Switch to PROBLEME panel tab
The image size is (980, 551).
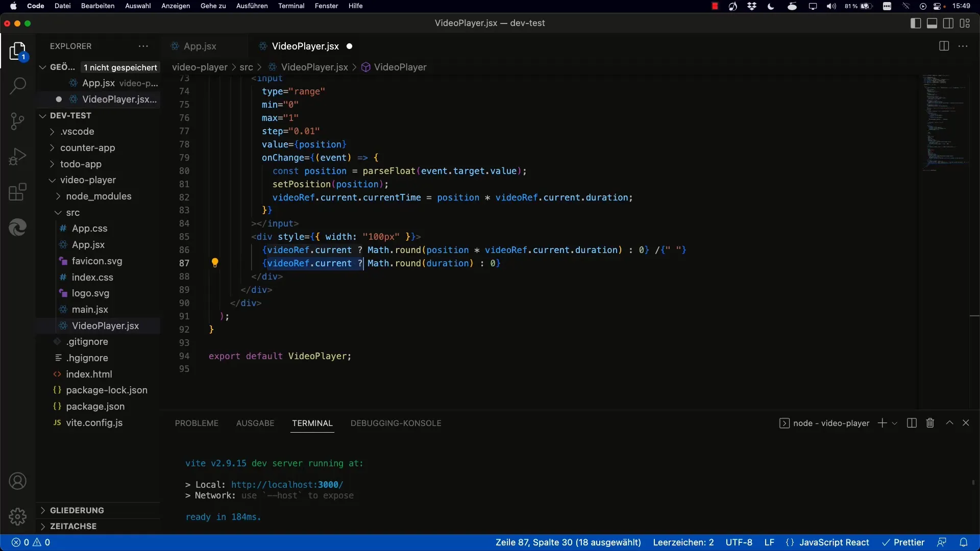[197, 423]
